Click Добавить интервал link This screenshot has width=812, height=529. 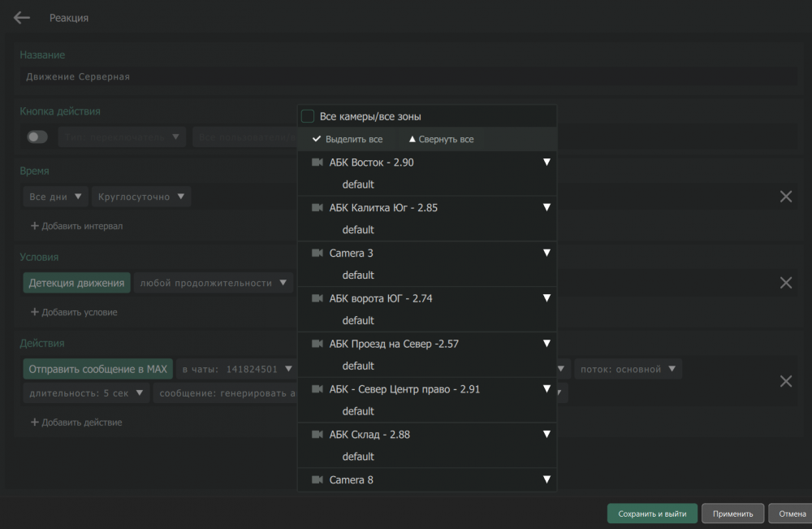pyautogui.click(x=76, y=226)
